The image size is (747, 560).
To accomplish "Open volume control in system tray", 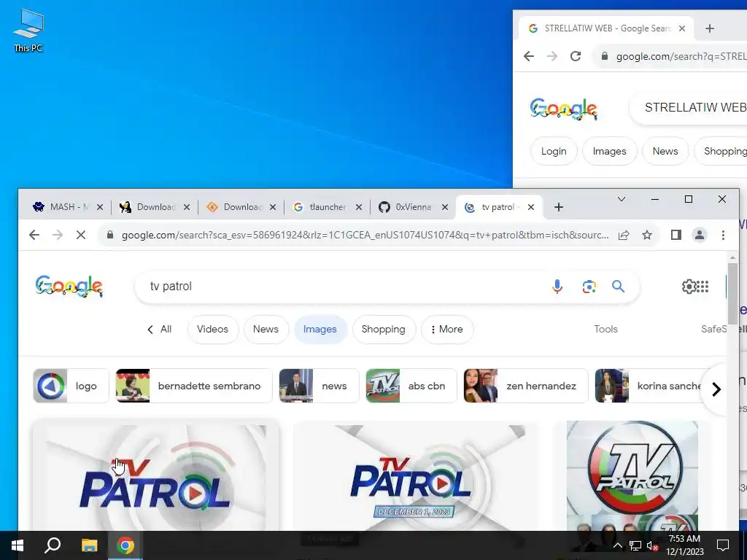I will [652, 545].
